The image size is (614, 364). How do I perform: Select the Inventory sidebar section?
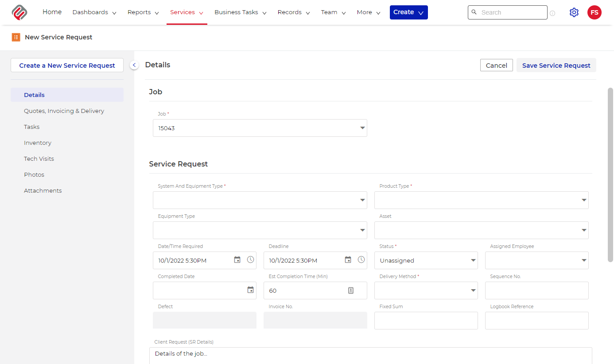[x=67, y=143]
